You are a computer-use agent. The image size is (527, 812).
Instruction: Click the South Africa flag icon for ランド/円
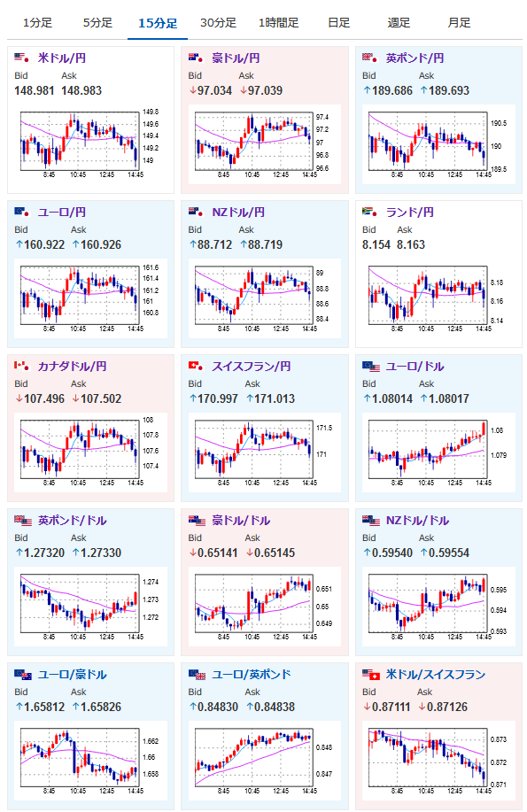click(x=369, y=212)
